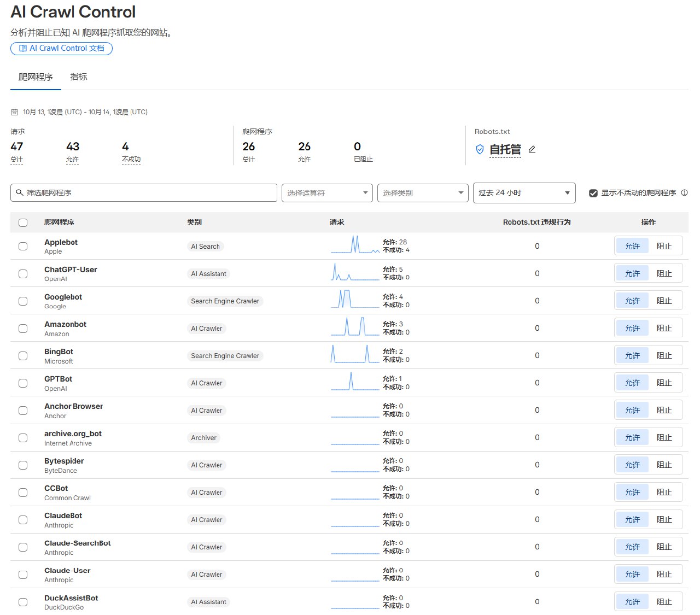
Task: Click the shield icon under Robots.txt
Action: (480, 149)
